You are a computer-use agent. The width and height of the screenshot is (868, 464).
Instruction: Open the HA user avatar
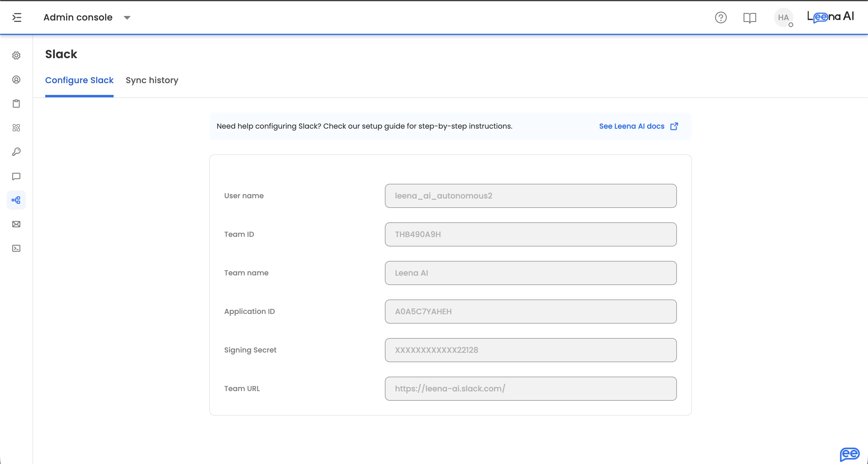783,17
